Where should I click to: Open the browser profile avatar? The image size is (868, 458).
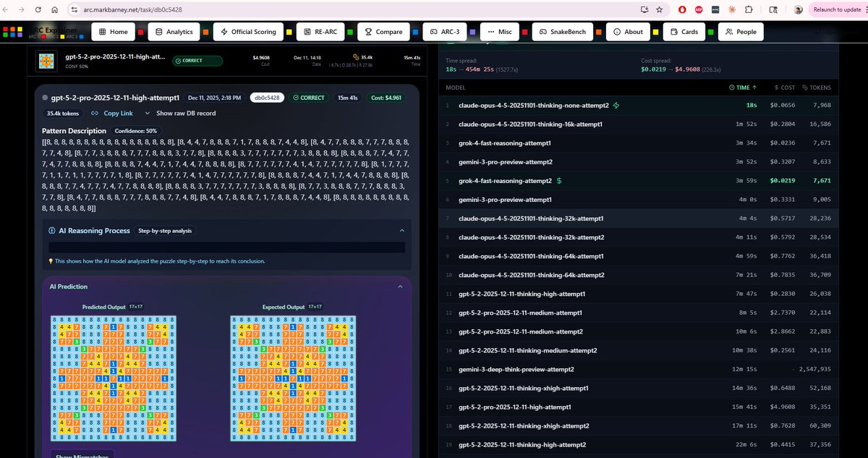[798, 10]
